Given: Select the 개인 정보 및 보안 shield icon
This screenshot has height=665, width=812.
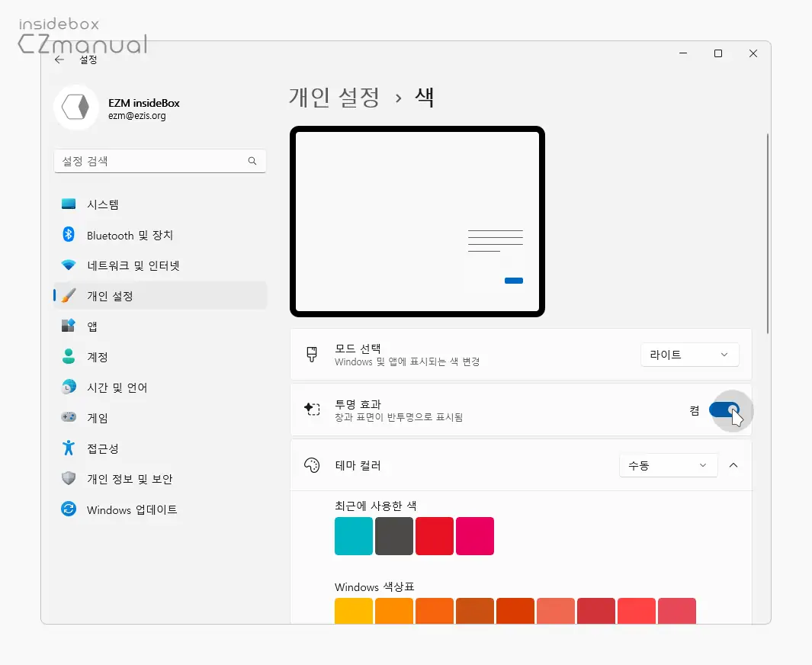Looking at the screenshot, I should click(69, 479).
